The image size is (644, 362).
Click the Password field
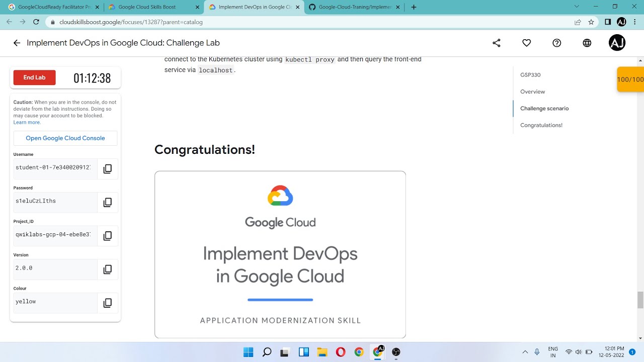pos(55,203)
